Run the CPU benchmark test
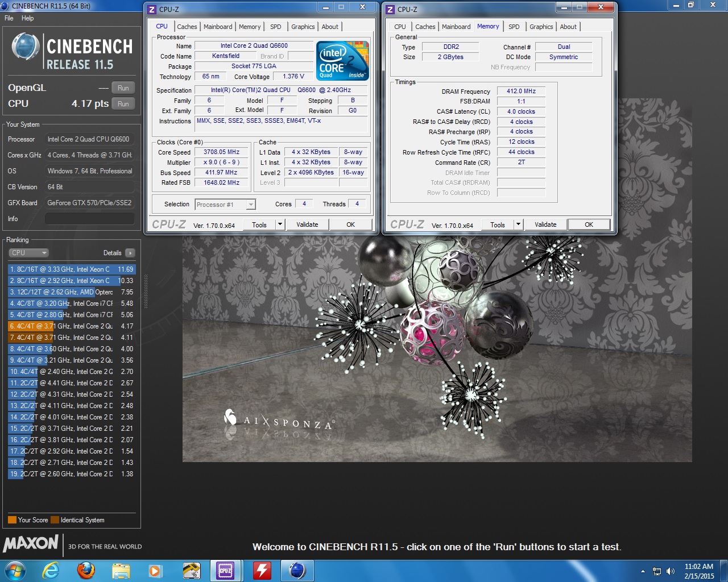Screen dimensions: 728x582 123,104
